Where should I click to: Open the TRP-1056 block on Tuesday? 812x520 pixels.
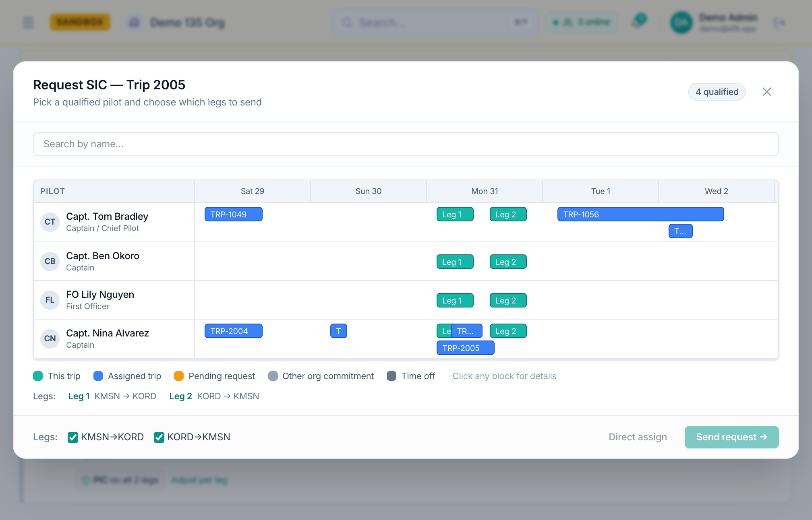click(640, 215)
